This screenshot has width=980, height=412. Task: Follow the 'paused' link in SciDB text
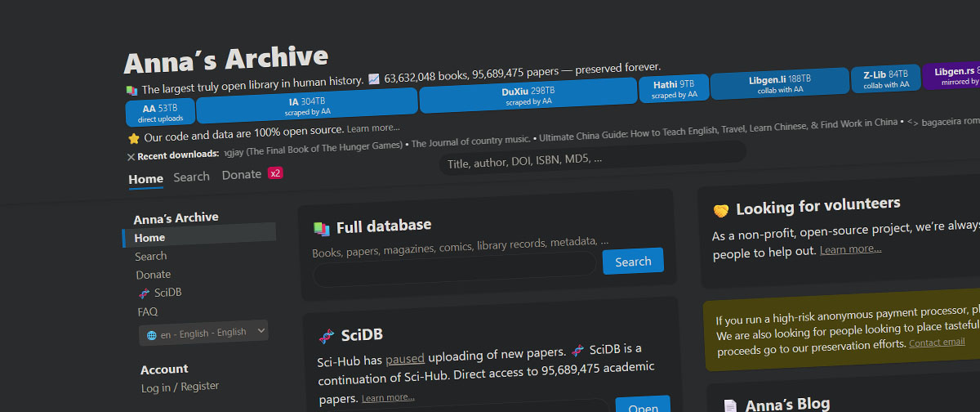(405, 358)
